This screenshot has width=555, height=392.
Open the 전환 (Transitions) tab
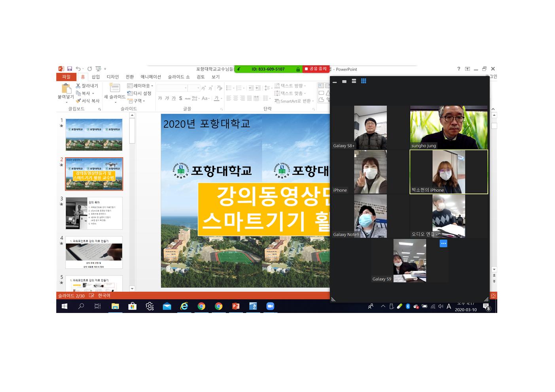pyautogui.click(x=130, y=77)
